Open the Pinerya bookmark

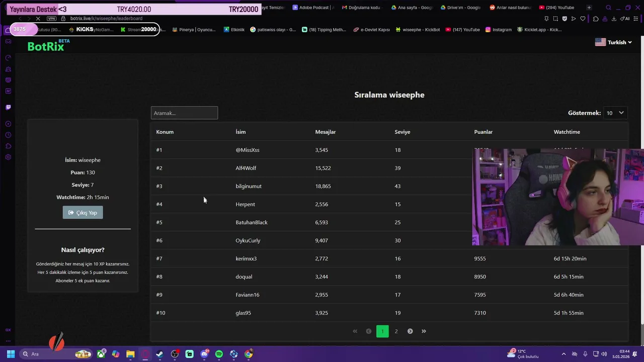pyautogui.click(x=194, y=30)
